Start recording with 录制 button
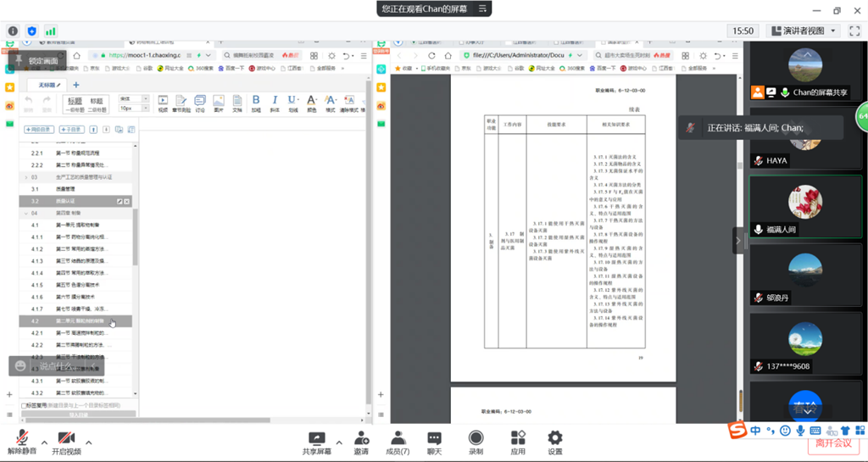This screenshot has width=868, height=462. (476, 443)
